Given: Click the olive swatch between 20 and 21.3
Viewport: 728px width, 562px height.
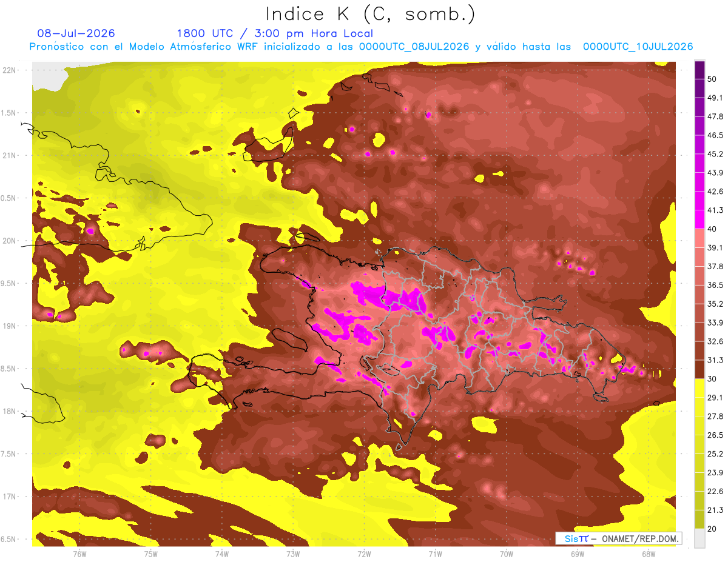Looking at the screenshot, I should click(699, 519).
